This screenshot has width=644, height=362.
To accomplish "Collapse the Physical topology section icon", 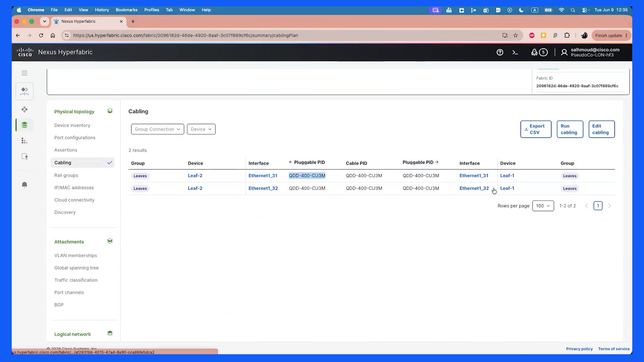I will click(110, 111).
